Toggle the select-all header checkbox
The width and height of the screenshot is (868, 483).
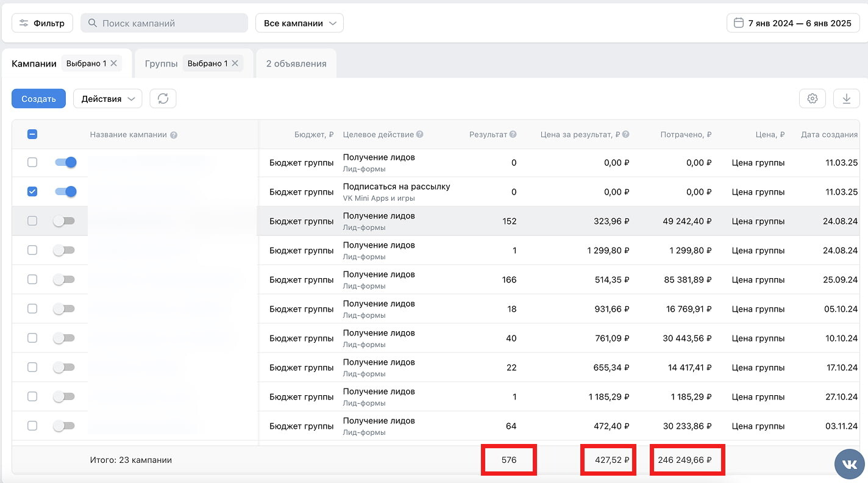coord(32,134)
